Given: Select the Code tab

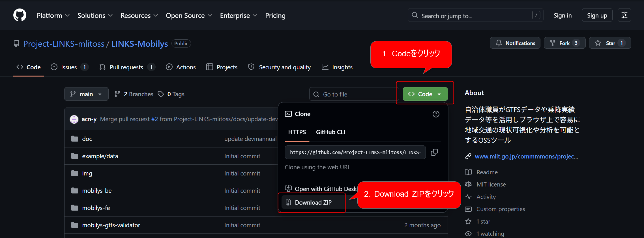Looking at the screenshot, I should tap(29, 67).
